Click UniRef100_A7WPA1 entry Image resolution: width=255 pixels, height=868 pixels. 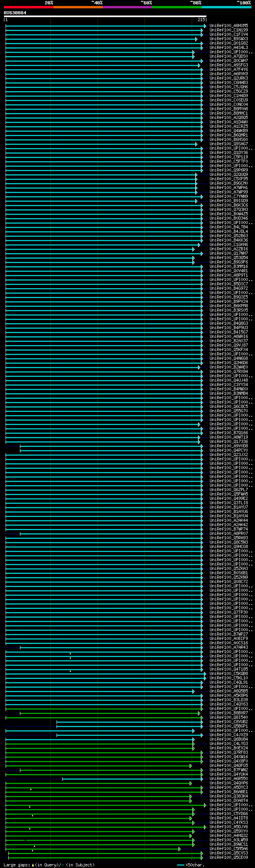tap(229, 187)
